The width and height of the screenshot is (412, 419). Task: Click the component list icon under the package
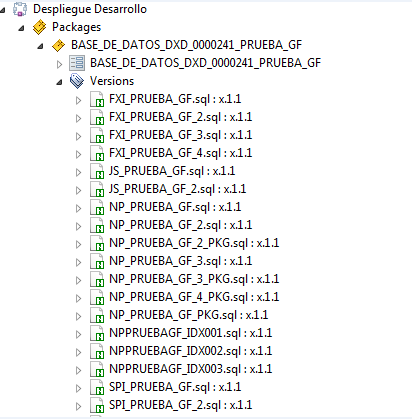[77, 63]
